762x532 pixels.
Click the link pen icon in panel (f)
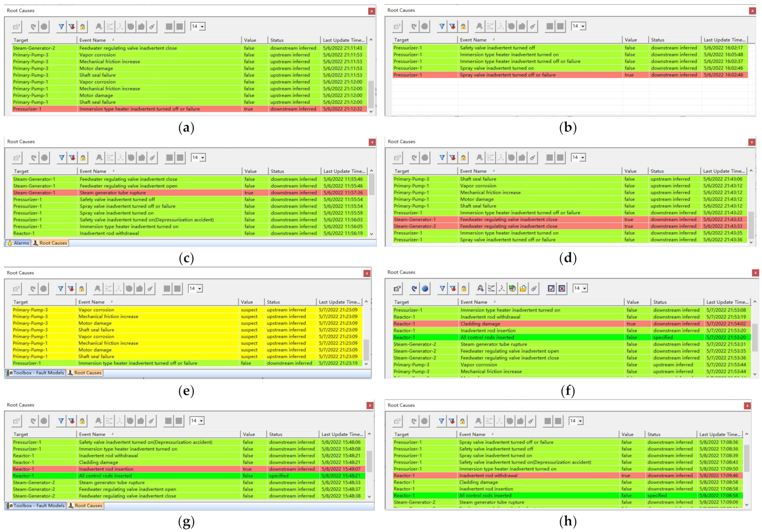click(x=534, y=289)
